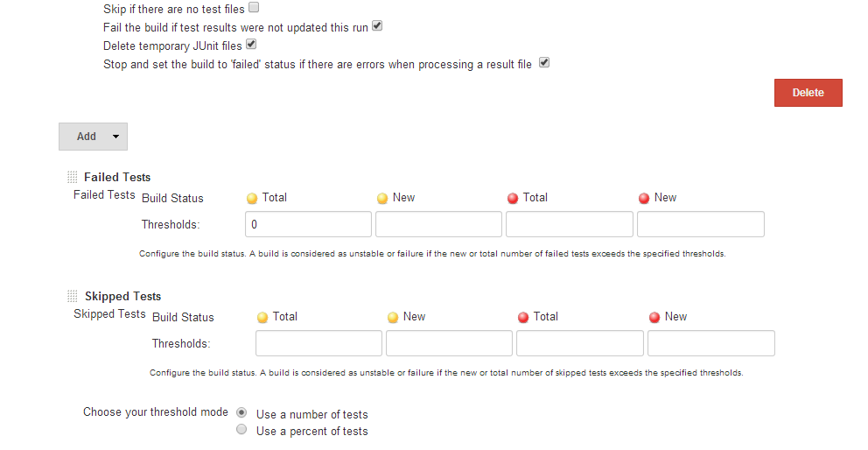Screen dimensions: 868x450
Task: Select 'Use a number of tests' mode
Action: [242, 412]
